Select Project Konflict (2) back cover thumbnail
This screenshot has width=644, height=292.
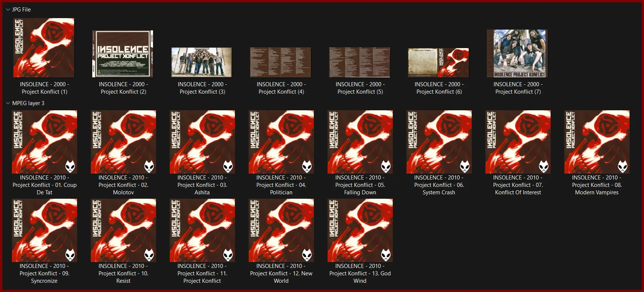(123, 54)
